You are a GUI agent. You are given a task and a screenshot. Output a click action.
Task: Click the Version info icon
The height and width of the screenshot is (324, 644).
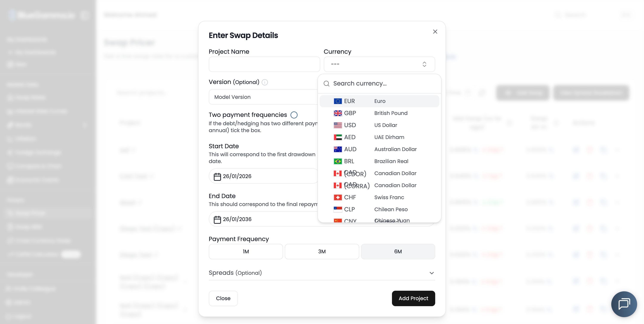coord(265,82)
